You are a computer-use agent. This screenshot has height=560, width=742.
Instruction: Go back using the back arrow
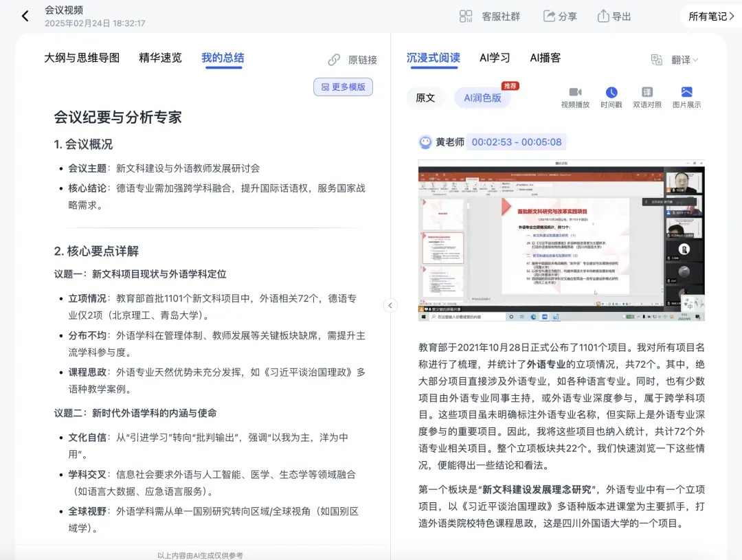pos(25,16)
